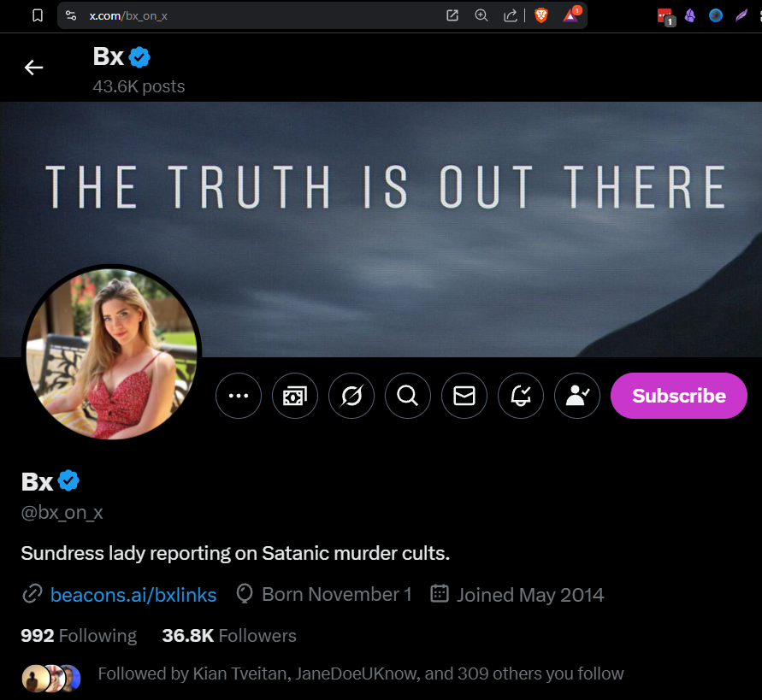Open beacons.ai/bxlinks from the bio
This screenshot has width=762, height=700.
[133, 594]
